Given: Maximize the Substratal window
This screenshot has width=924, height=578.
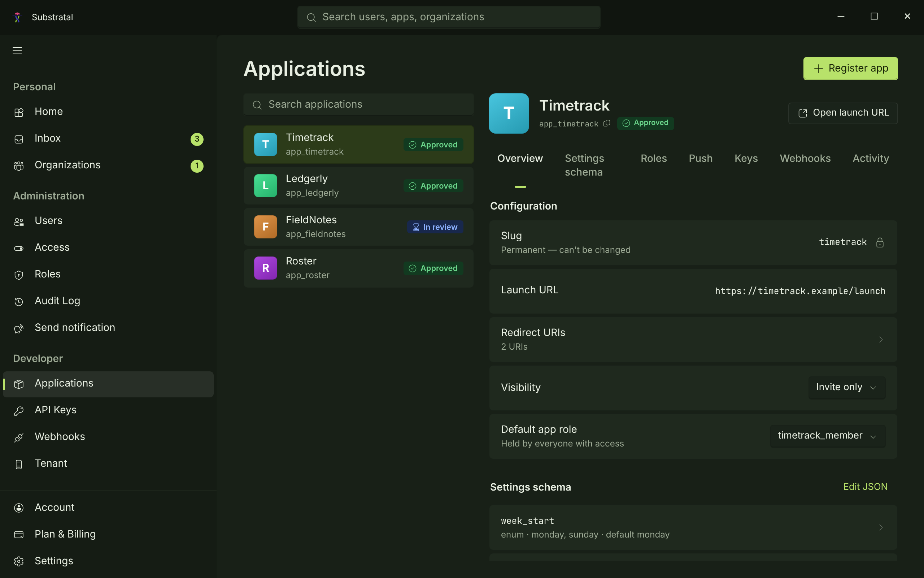Looking at the screenshot, I should coord(874,17).
